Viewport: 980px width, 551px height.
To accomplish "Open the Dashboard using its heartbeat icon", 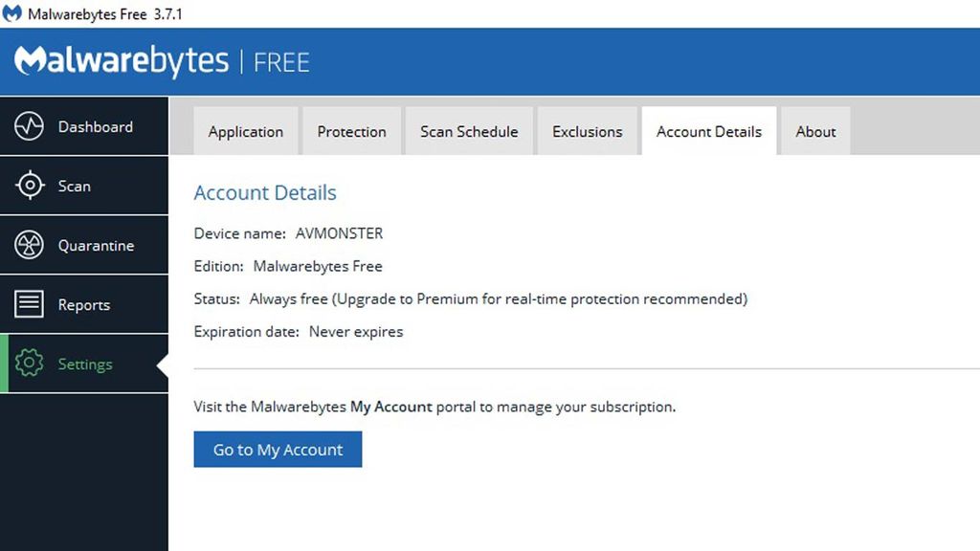I will [x=30, y=126].
